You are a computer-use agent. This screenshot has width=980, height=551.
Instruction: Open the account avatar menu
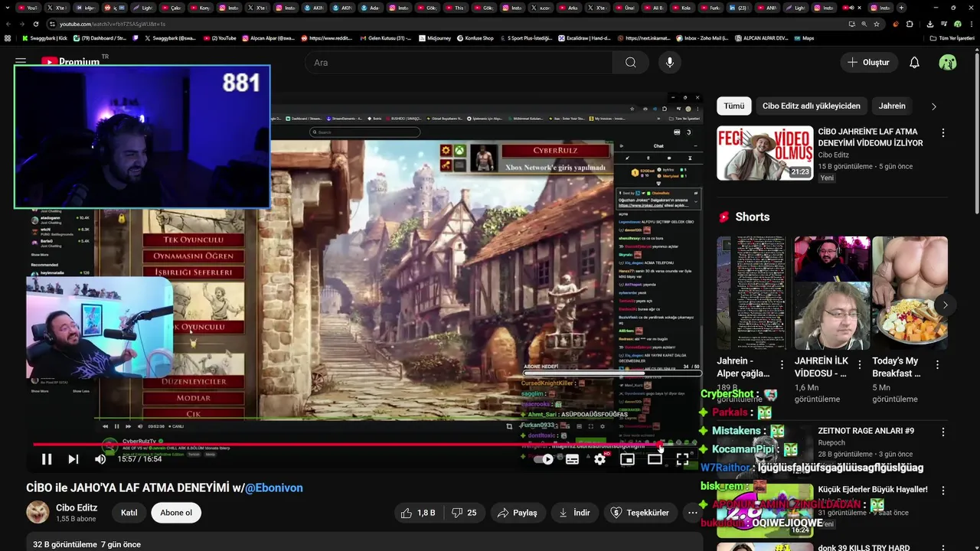point(948,63)
